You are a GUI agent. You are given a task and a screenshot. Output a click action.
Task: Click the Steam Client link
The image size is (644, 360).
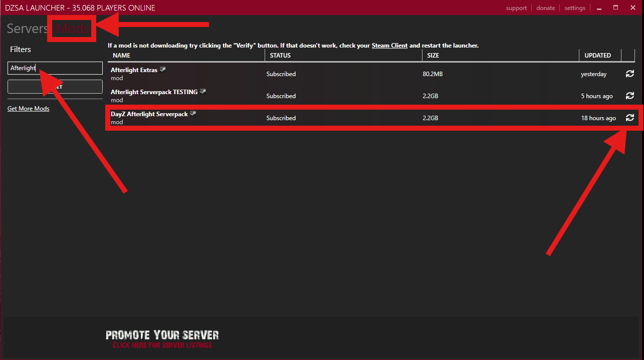[389, 46]
